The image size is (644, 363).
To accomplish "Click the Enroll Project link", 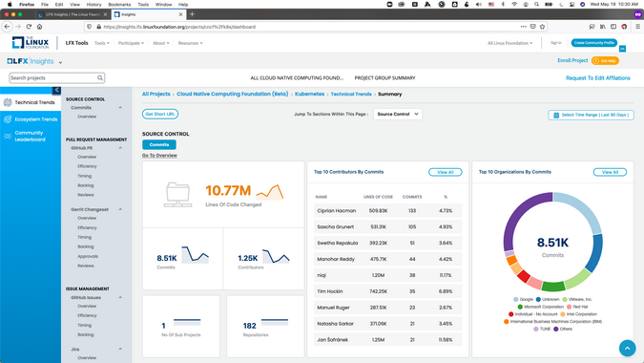I will [x=572, y=60].
